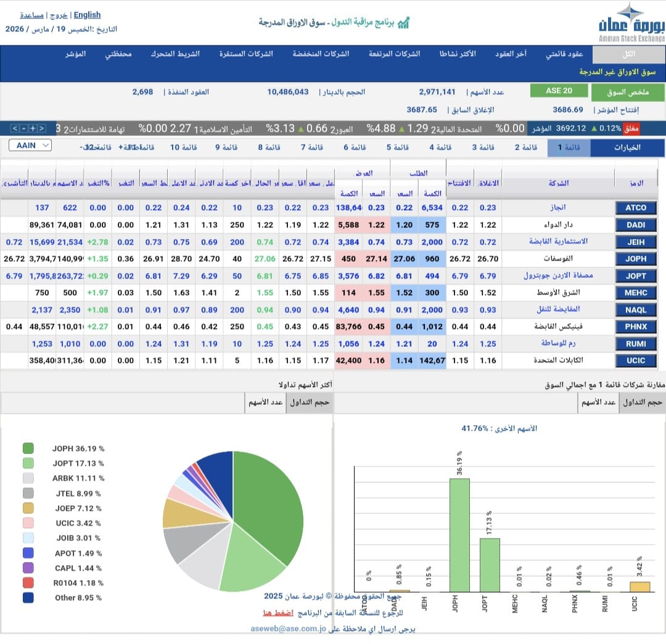Click the ملخص السوق market summary button
Image resolution: width=666 pixels, height=644 pixels.
628,92
